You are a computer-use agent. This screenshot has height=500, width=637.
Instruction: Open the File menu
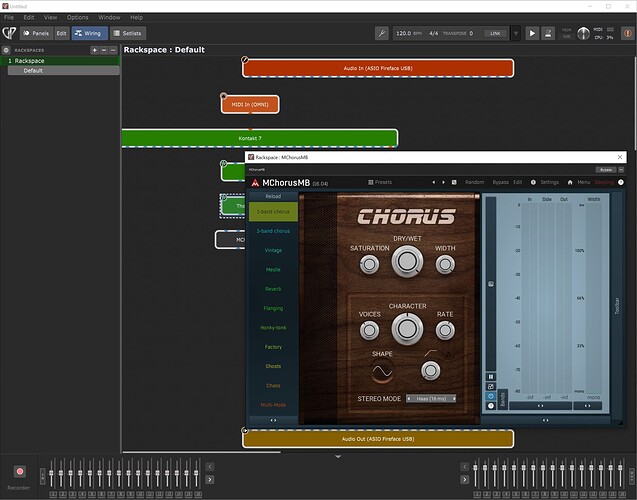[9, 17]
